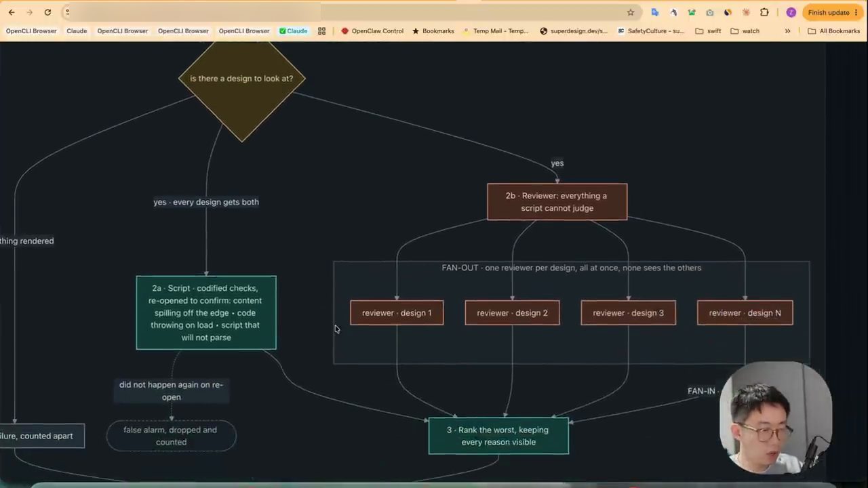Open the tab groups grid icon in the bookmarks bar
Image resolution: width=868 pixels, height=488 pixels.
321,31
